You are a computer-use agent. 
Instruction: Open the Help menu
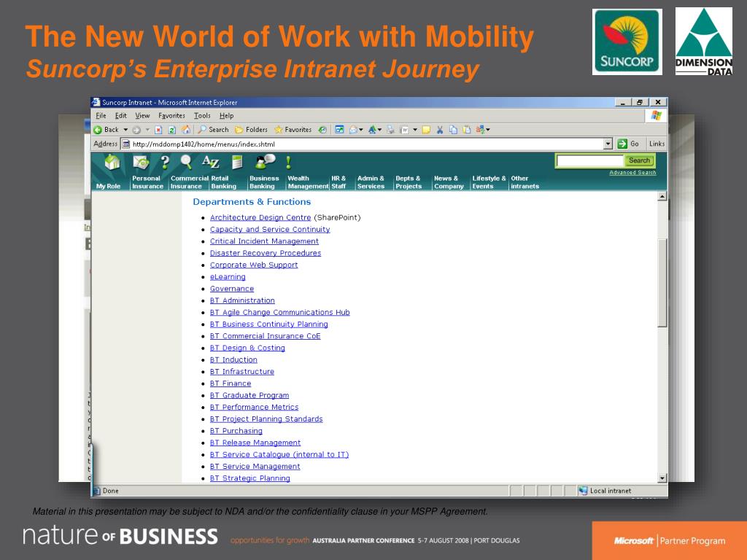pos(226,116)
